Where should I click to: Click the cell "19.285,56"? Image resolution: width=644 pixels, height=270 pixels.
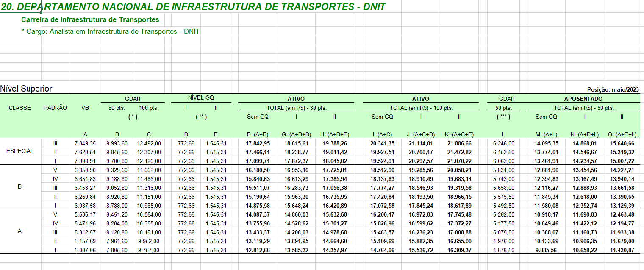click(421, 170)
